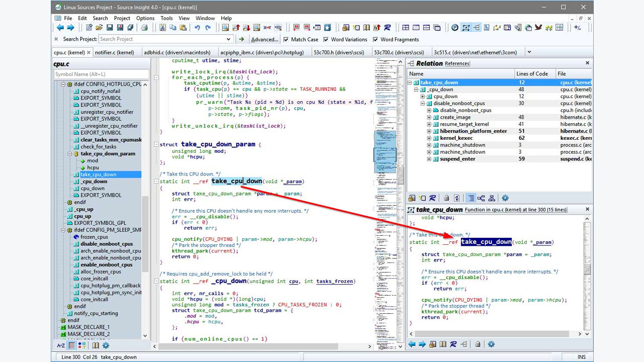Click the References button in Relation panel
Screen dimensions: 644x362
coord(457,63)
